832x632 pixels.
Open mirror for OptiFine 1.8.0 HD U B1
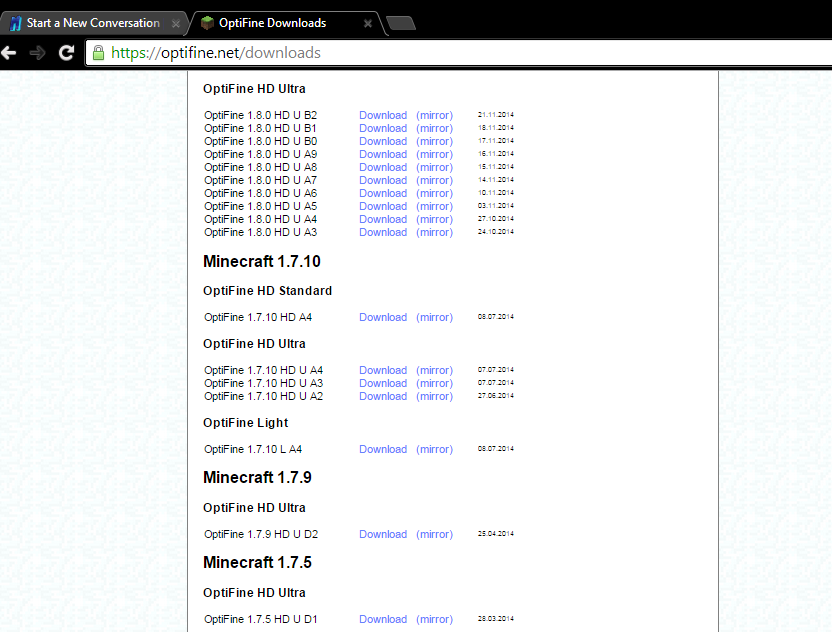[435, 128]
